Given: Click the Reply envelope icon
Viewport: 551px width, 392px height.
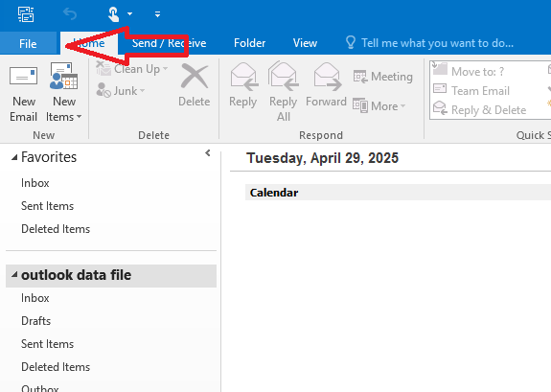Looking at the screenshot, I should pyautogui.click(x=243, y=76).
